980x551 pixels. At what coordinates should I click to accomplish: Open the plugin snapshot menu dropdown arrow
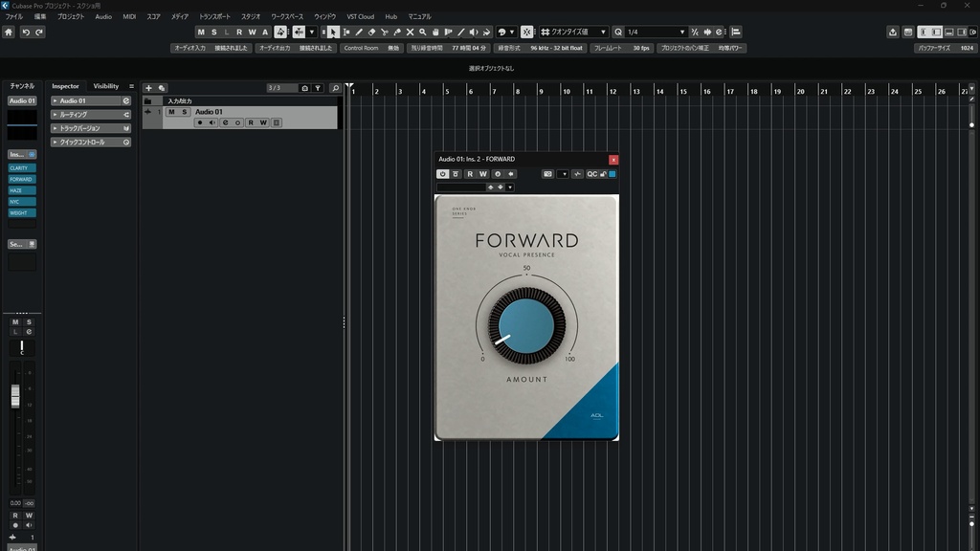[x=563, y=174]
